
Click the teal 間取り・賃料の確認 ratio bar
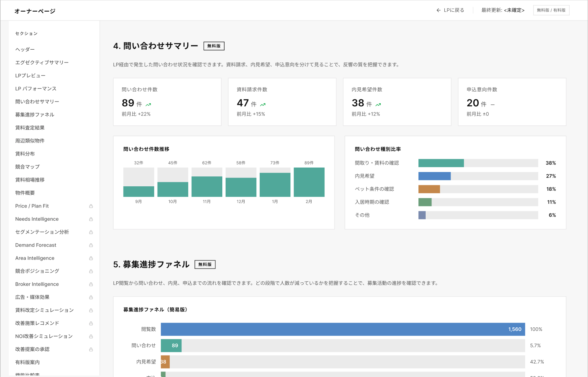pyautogui.click(x=441, y=163)
